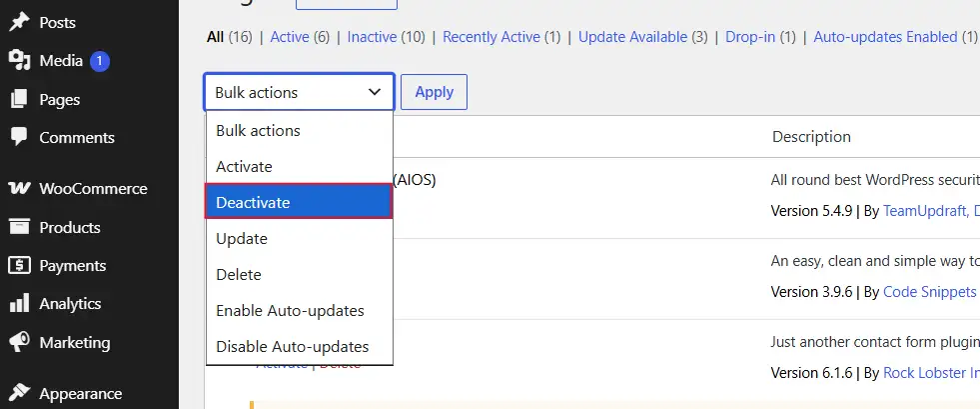This screenshot has height=409, width=980.
Task: Click the Version 5.4.9 text
Action: (811, 211)
